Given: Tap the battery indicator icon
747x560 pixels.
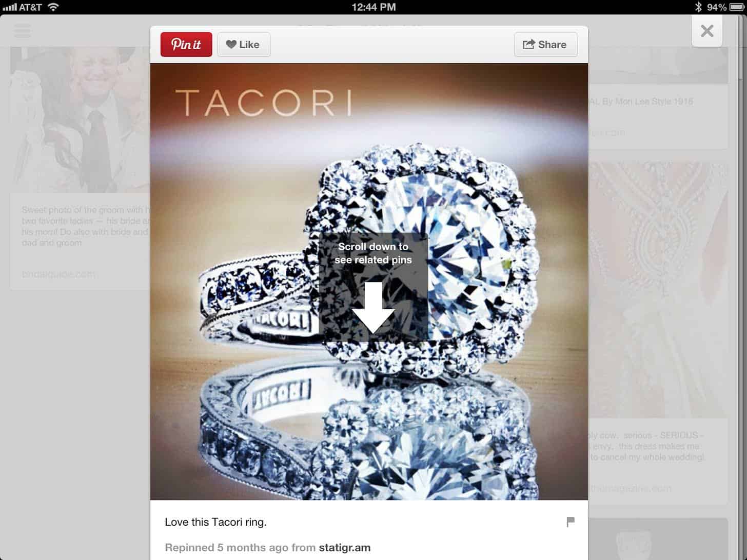Looking at the screenshot, I should click(737, 7).
